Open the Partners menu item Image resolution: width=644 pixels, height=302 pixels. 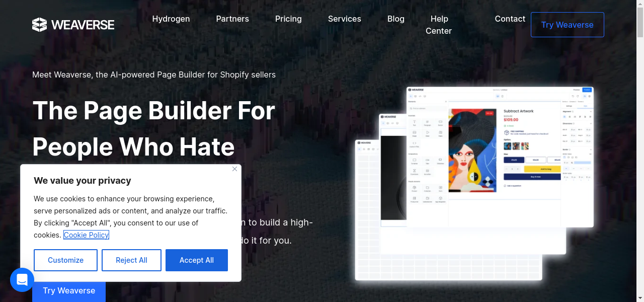[232, 19]
